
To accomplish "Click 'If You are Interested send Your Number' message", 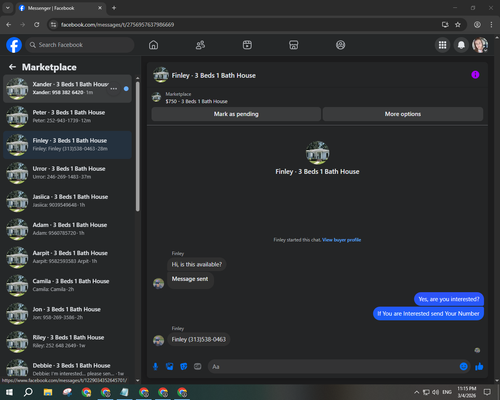I will pyautogui.click(x=428, y=313).
